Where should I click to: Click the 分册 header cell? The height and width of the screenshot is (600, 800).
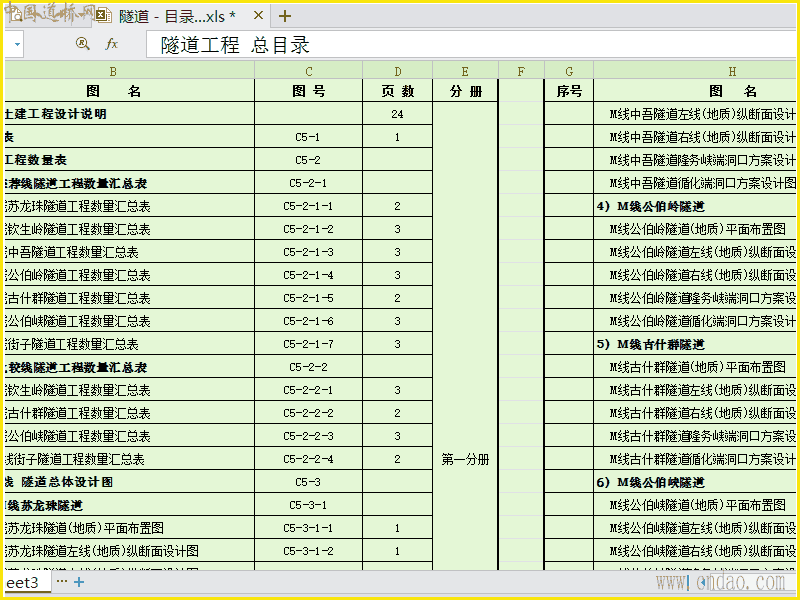tap(465, 91)
